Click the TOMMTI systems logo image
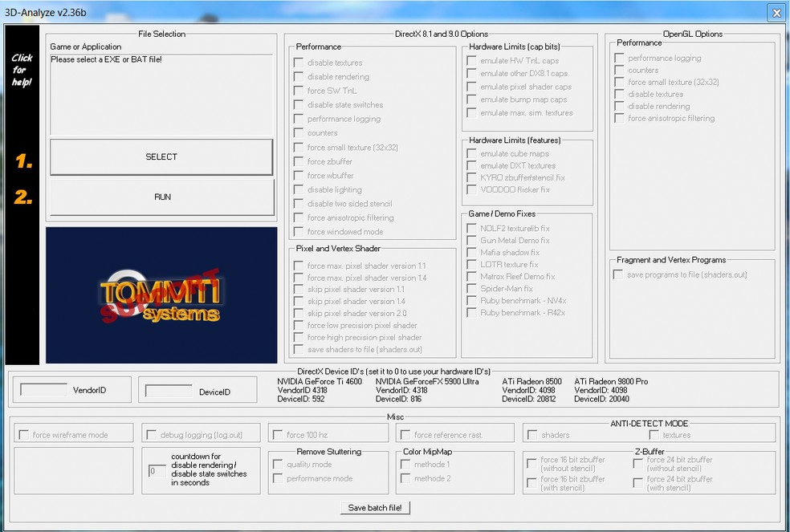This screenshot has height=532, width=790. coord(161,294)
